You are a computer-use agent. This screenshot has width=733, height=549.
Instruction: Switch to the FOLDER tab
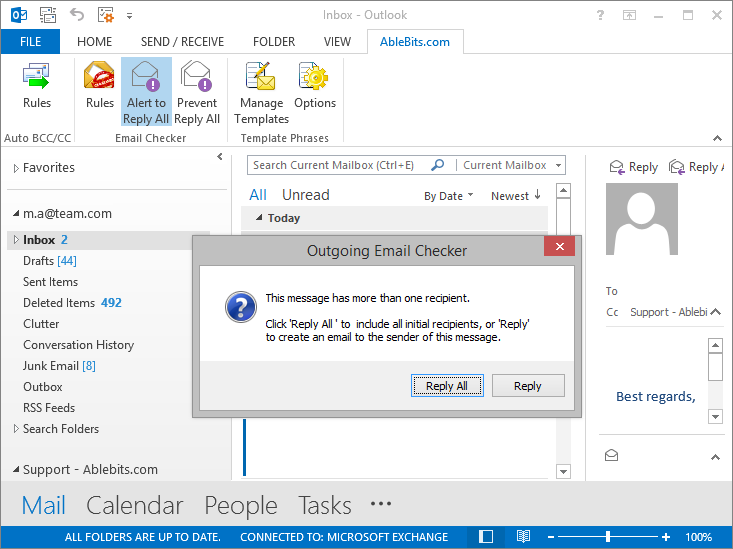[274, 42]
